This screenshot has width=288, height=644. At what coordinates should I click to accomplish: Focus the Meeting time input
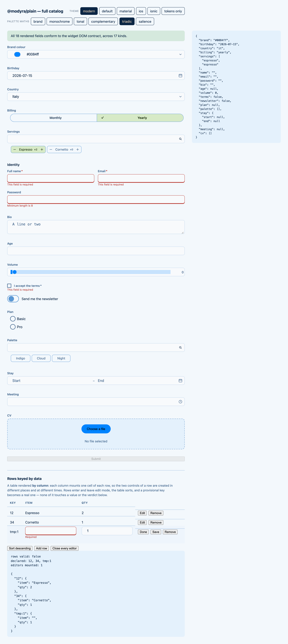point(96,402)
